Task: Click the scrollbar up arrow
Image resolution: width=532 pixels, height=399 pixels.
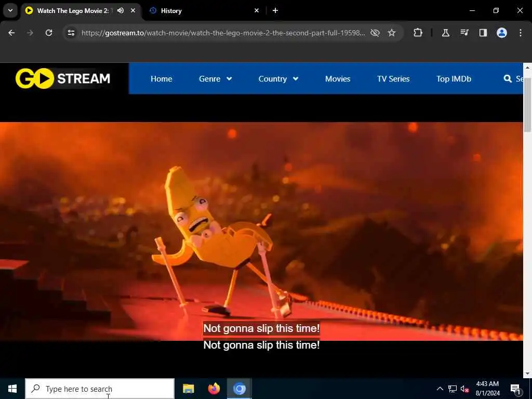Action: pos(527,68)
